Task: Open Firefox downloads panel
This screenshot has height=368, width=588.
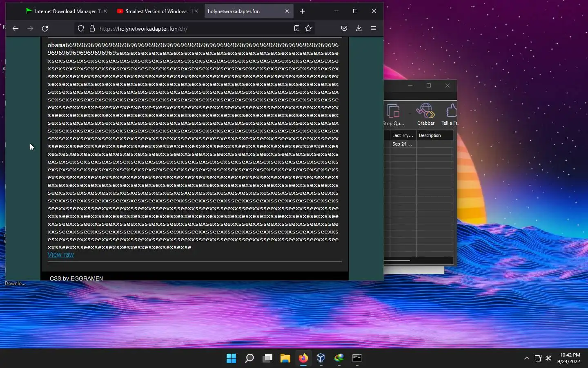Action: click(x=359, y=28)
